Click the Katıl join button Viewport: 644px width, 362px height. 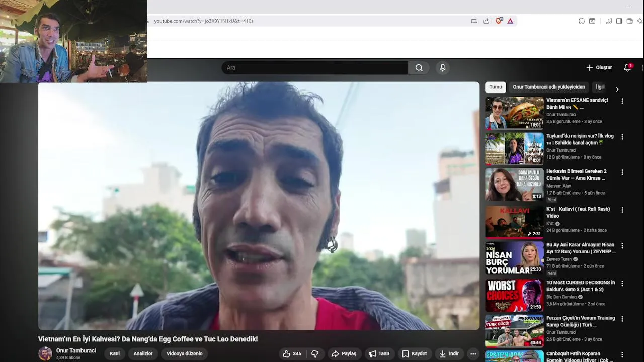[x=115, y=354]
